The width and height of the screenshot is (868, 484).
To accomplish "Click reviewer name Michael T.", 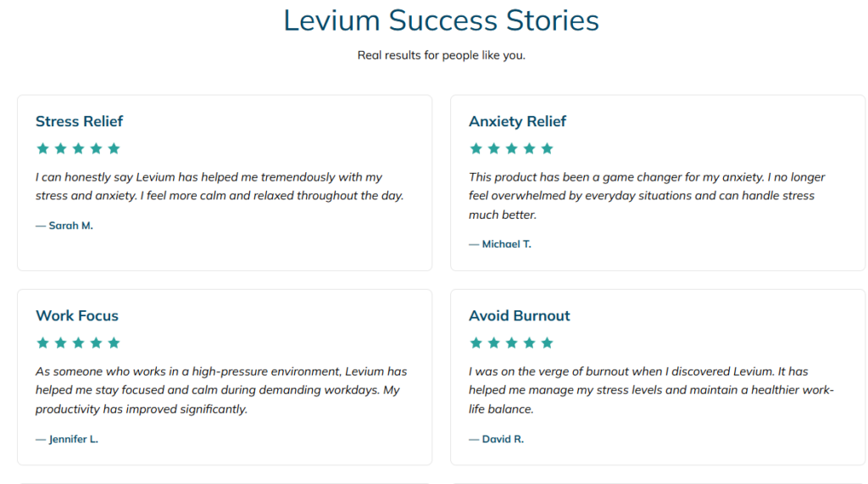I will [x=506, y=244].
